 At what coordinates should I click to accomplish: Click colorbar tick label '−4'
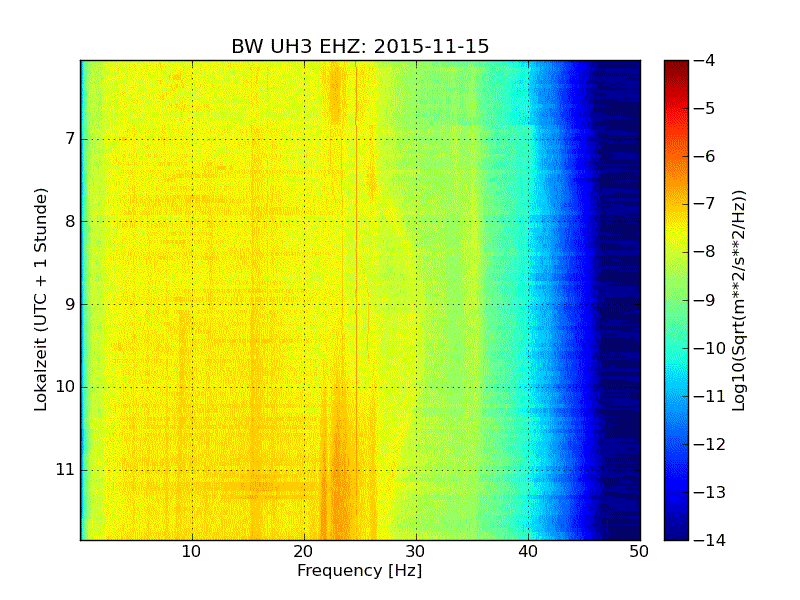[705, 61]
